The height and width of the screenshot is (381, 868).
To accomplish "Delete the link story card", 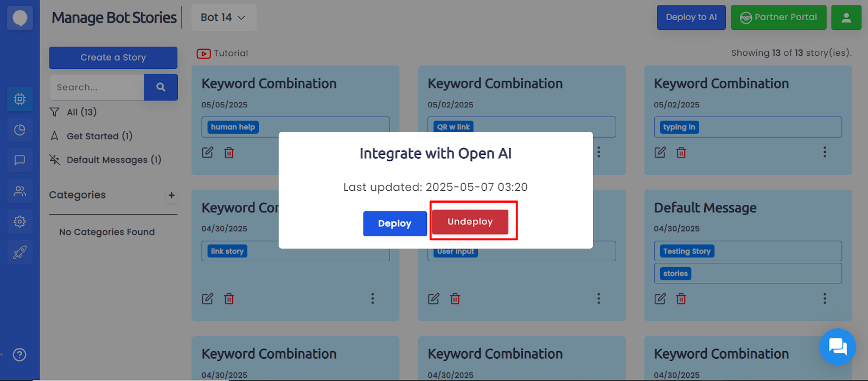I will click(x=229, y=299).
